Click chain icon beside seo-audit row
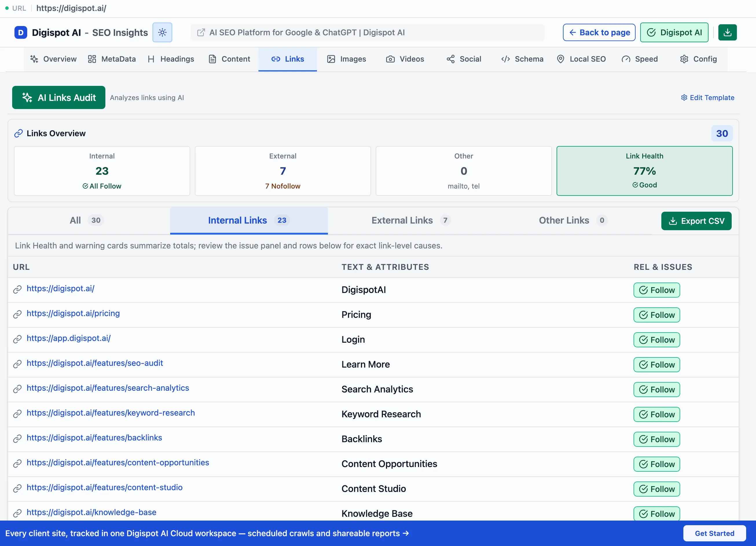Screen dimensions: 756x546 (17, 364)
